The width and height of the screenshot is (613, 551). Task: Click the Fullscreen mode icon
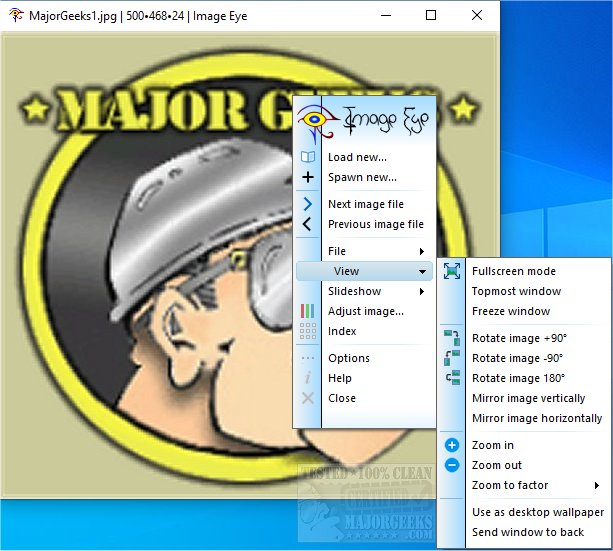452,271
